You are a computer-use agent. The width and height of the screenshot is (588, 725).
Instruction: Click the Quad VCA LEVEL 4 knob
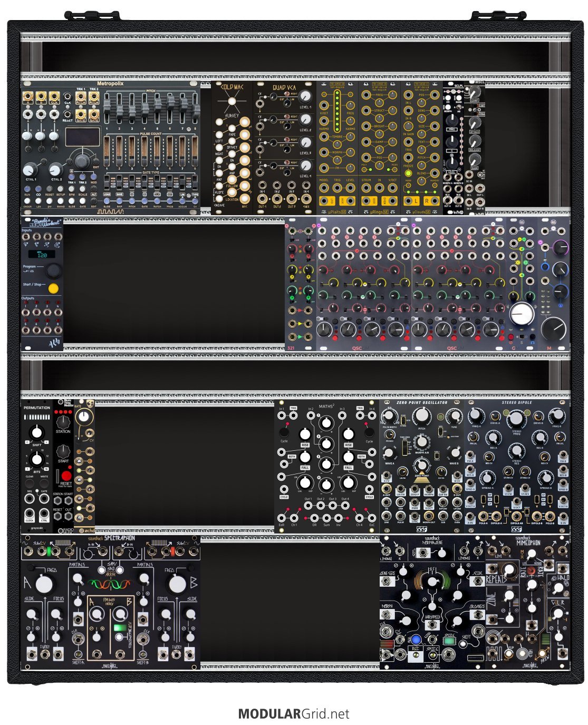(x=305, y=166)
